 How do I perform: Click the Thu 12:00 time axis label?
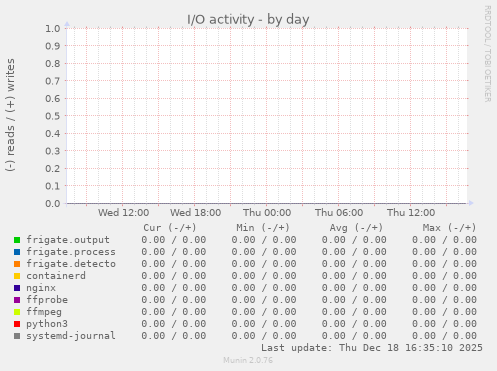coord(411,213)
